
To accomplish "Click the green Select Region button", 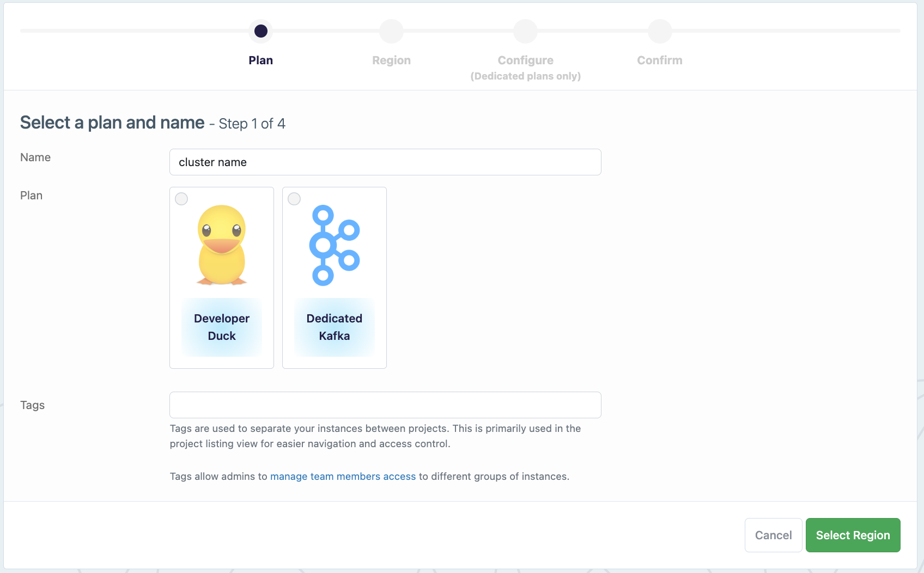I will pyautogui.click(x=853, y=535).
